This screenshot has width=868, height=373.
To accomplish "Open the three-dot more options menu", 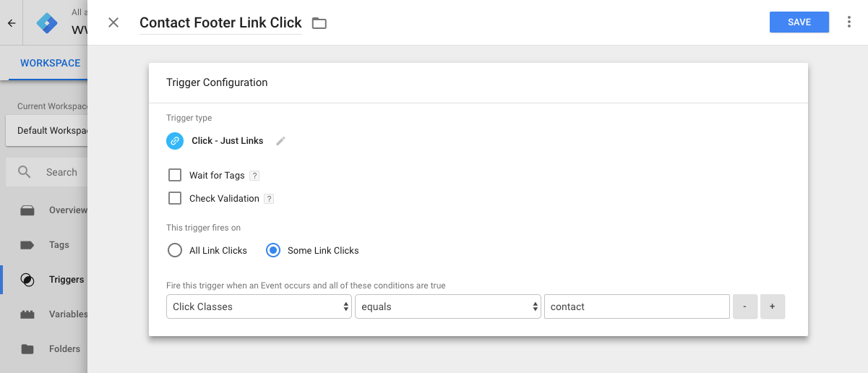I will point(849,22).
